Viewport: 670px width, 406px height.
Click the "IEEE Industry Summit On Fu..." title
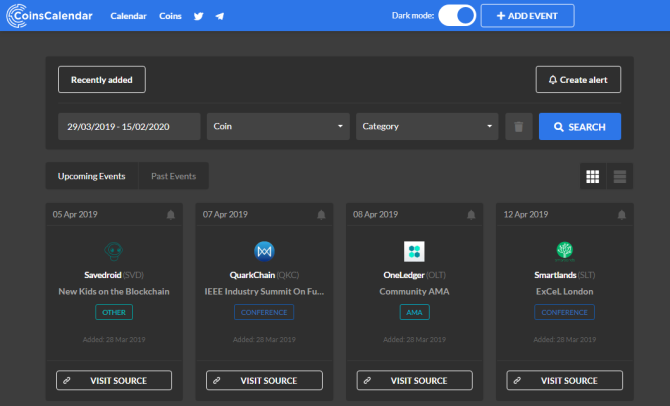pyautogui.click(x=264, y=291)
